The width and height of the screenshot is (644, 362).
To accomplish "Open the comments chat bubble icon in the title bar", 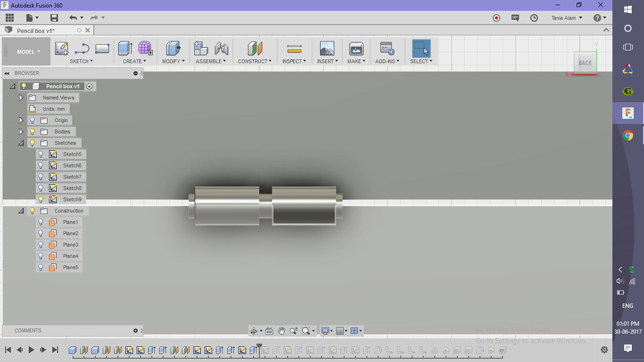I will (515, 18).
